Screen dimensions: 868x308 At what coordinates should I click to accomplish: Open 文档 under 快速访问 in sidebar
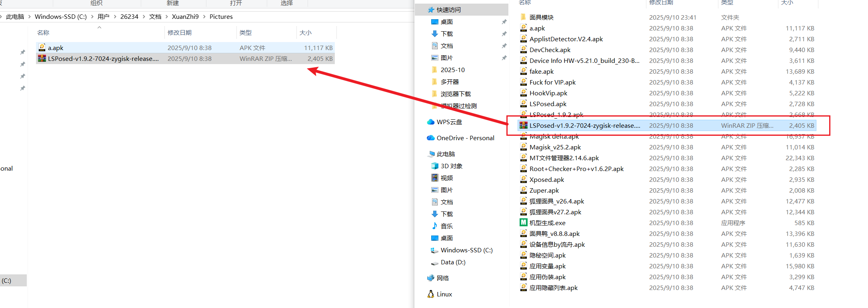point(447,46)
